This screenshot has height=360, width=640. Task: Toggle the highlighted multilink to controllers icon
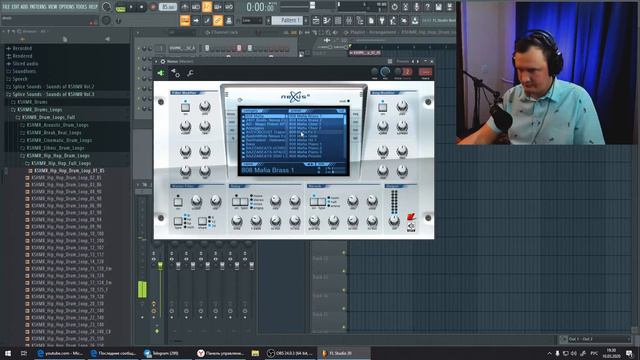click(218, 20)
